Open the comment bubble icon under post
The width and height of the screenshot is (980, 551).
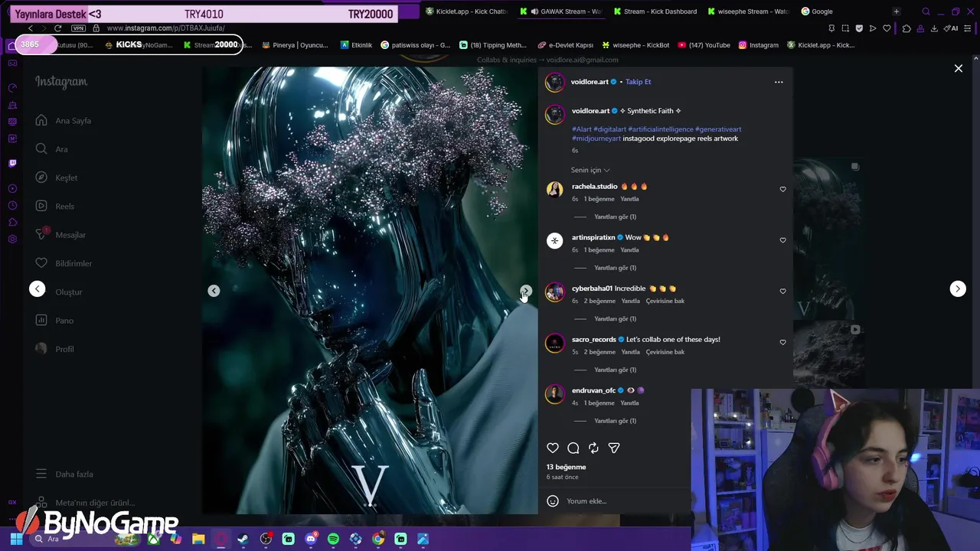tap(573, 448)
